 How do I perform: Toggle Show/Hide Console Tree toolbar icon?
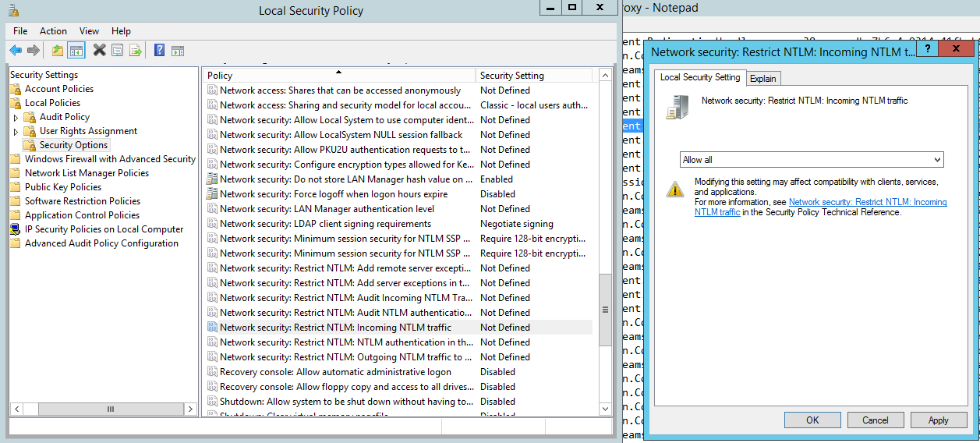(76, 51)
